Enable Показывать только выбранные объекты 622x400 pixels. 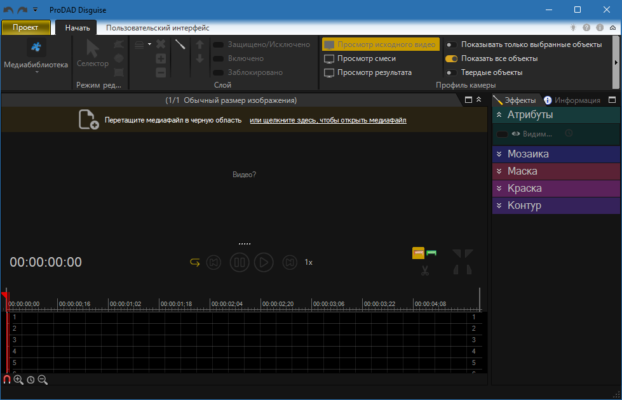point(451,44)
